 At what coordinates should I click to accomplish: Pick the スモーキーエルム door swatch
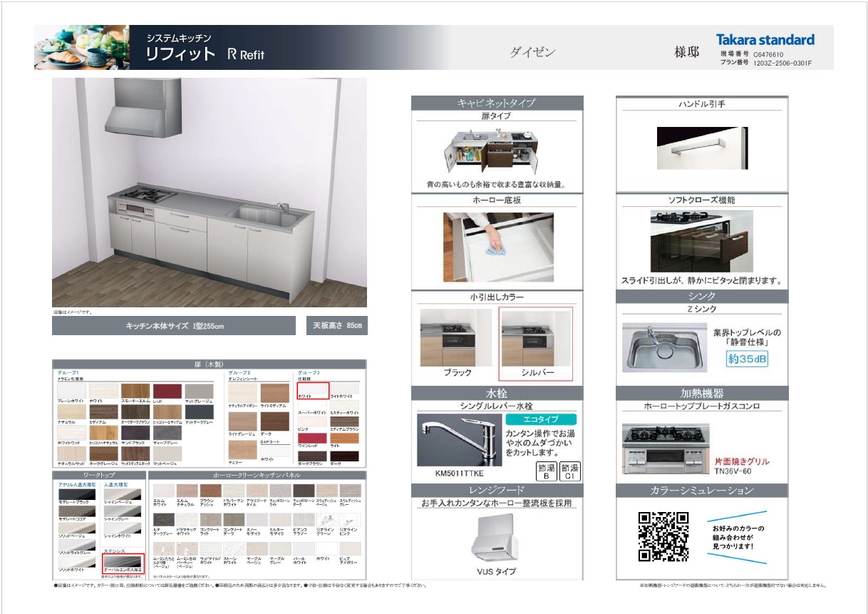(x=135, y=391)
